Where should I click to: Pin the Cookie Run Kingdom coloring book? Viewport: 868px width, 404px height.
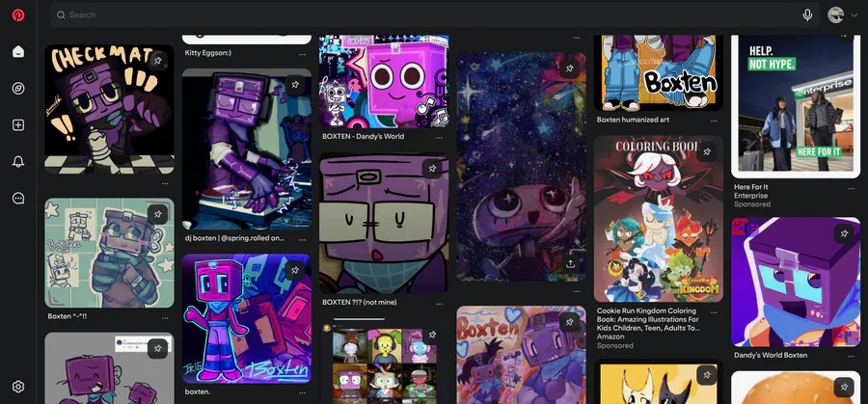coord(707,151)
